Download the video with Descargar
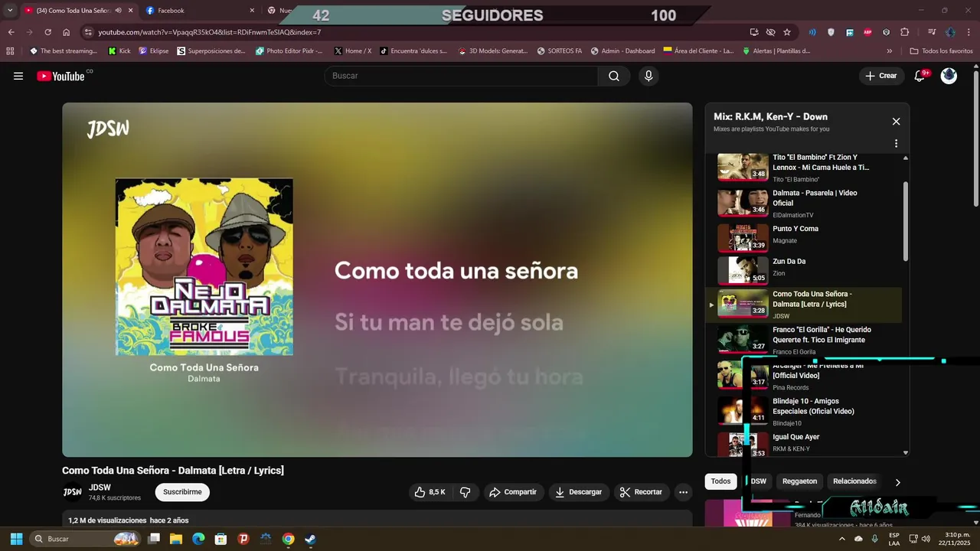The image size is (980, 551). [x=579, y=492]
